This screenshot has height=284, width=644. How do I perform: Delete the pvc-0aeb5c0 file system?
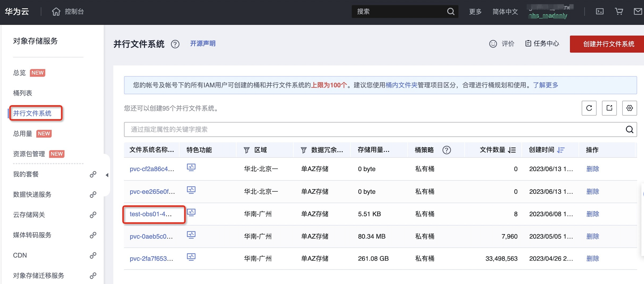click(593, 236)
